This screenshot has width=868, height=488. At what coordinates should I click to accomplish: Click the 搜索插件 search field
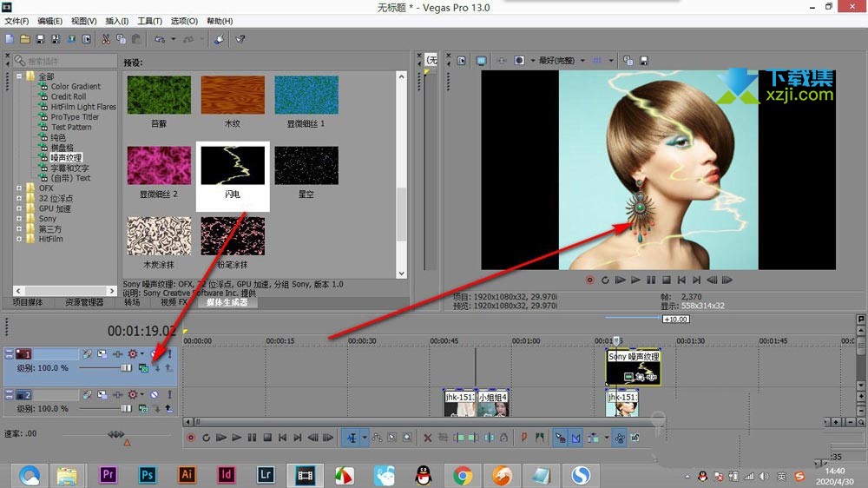pyautogui.click(x=65, y=61)
